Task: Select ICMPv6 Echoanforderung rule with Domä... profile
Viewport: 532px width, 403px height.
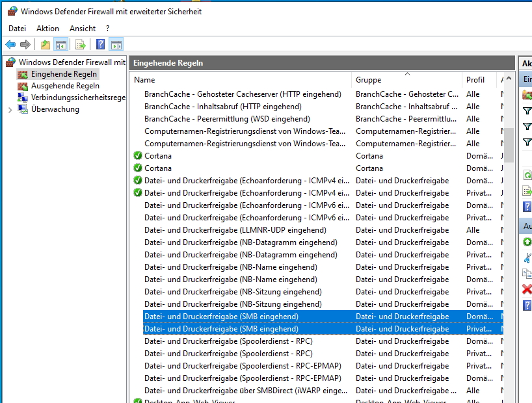Action: click(246, 205)
